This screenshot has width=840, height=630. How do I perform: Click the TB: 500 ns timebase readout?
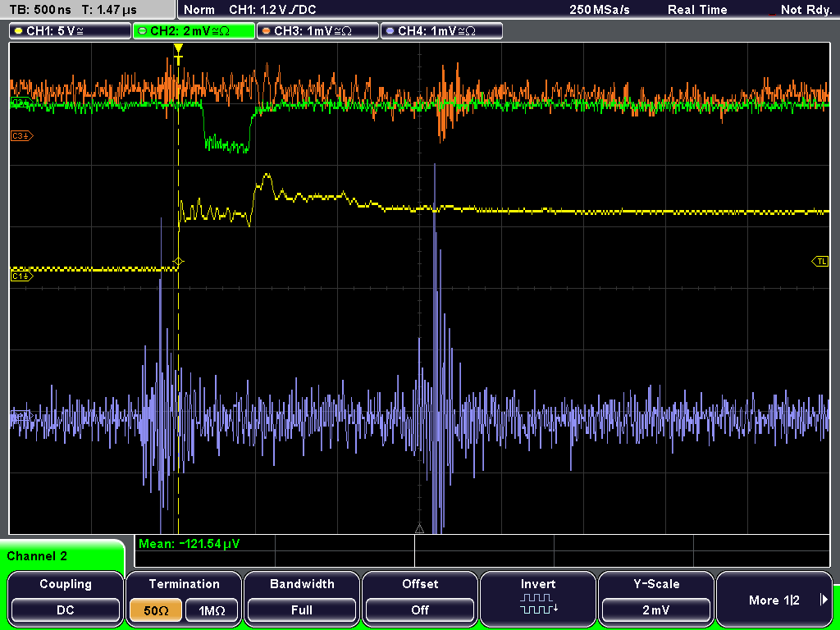(x=40, y=10)
